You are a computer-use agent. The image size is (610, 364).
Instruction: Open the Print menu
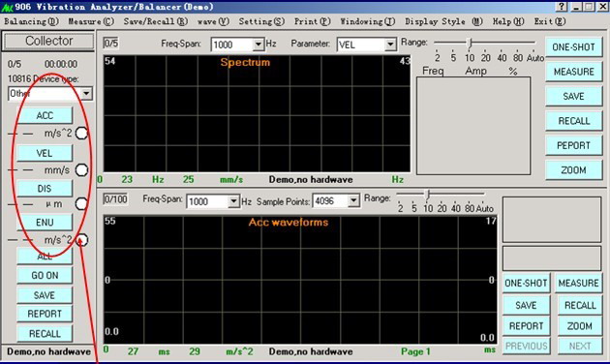pos(313,21)
